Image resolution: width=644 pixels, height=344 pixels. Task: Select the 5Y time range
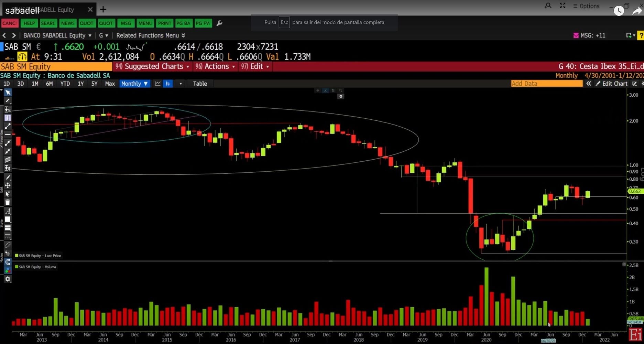pyautogui.click(x=94, y=84)
